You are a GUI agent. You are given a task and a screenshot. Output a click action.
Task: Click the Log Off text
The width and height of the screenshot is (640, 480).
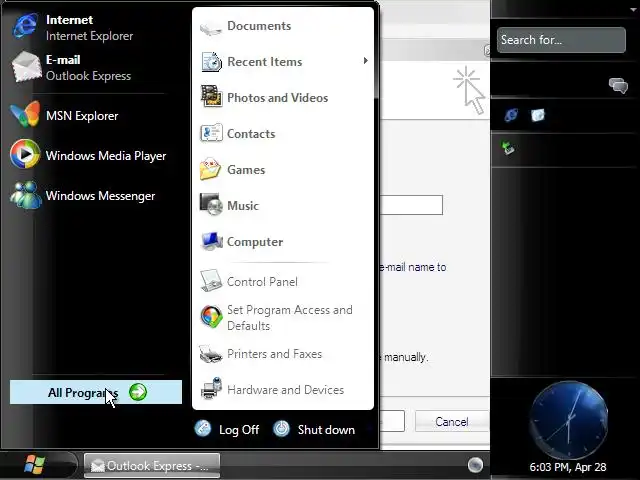tap(239, 430)
